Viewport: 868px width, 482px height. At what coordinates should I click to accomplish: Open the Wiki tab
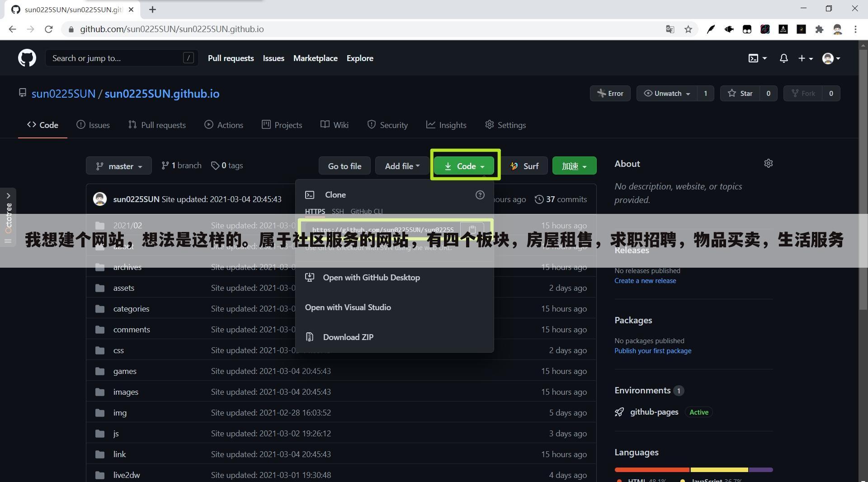pos(335,125)
